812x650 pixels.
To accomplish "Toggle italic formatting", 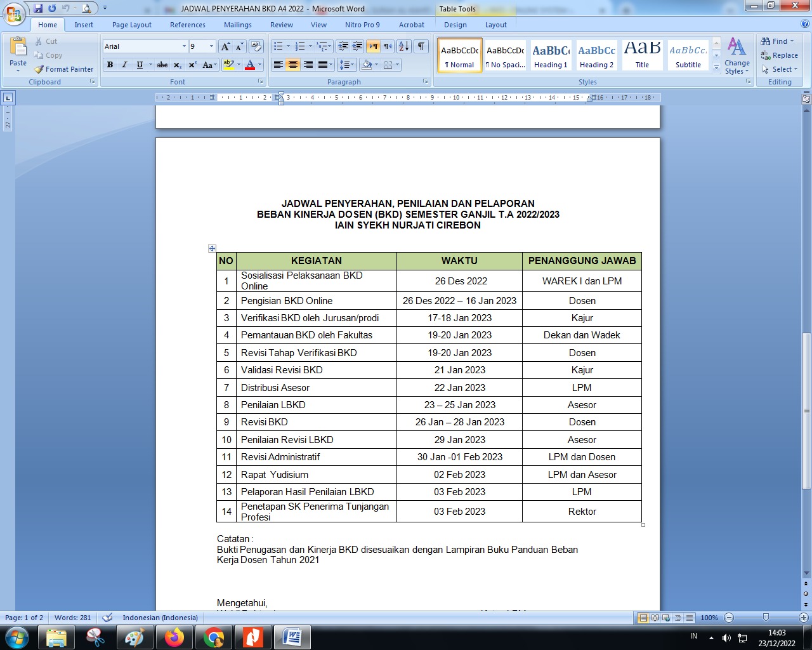I will tap(124, 65).
